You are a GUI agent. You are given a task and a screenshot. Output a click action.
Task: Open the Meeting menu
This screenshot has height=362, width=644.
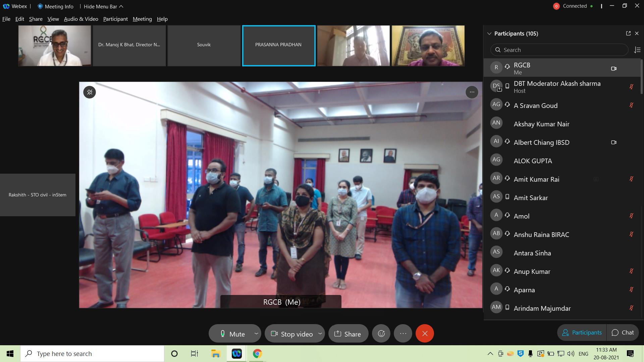click(x=142, y=19)
